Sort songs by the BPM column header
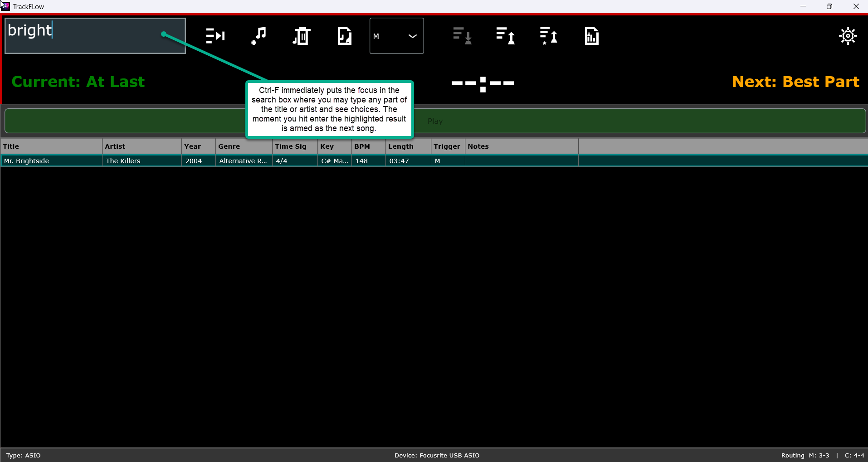The image size is (868, 462). 368,146
